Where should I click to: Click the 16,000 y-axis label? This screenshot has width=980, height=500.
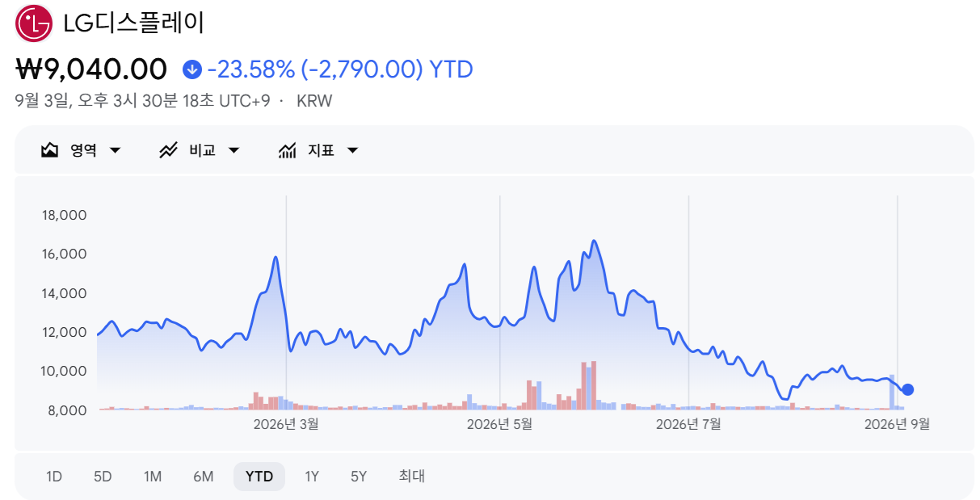point(64,254)
